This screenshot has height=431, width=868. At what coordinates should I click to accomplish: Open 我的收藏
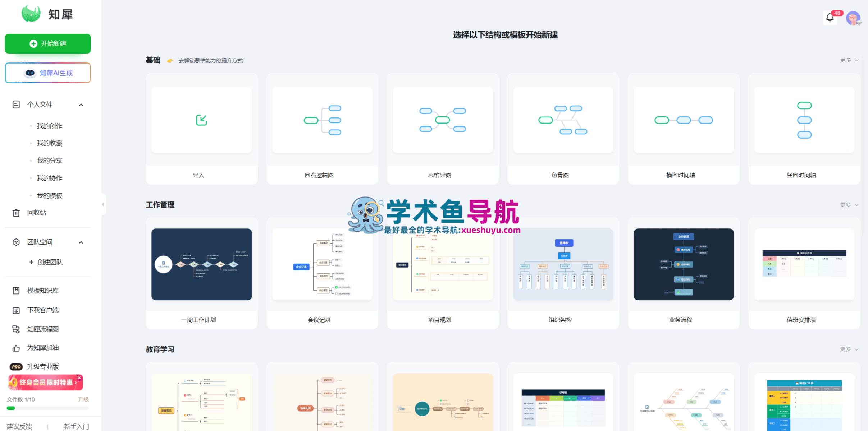point(50,143)
